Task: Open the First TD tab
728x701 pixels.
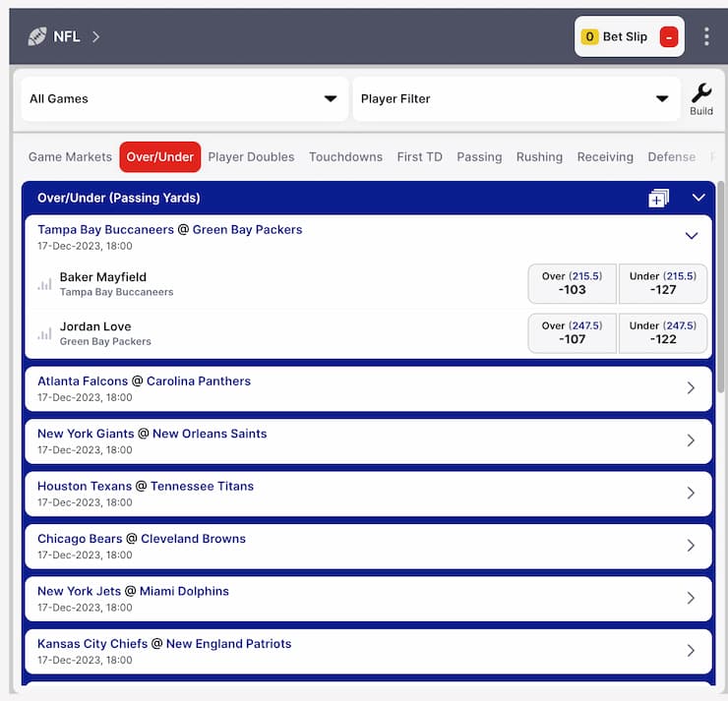Action: (420, 156)
